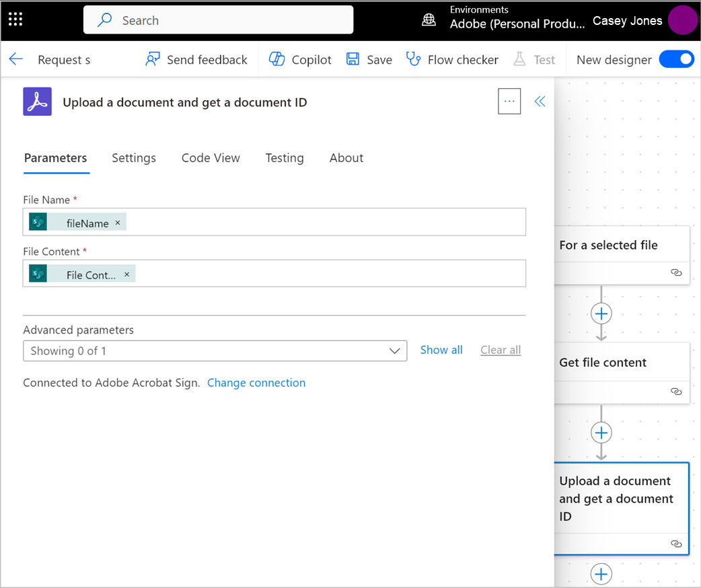Click the back arrow to exit the flow
The width and height of the screenshot is (701, 588).
tap(15, 59)
